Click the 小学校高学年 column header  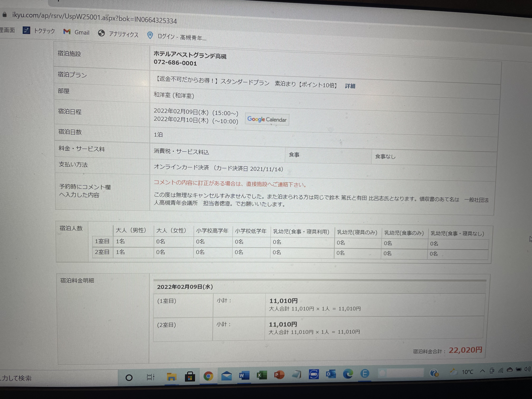[212, 231]
